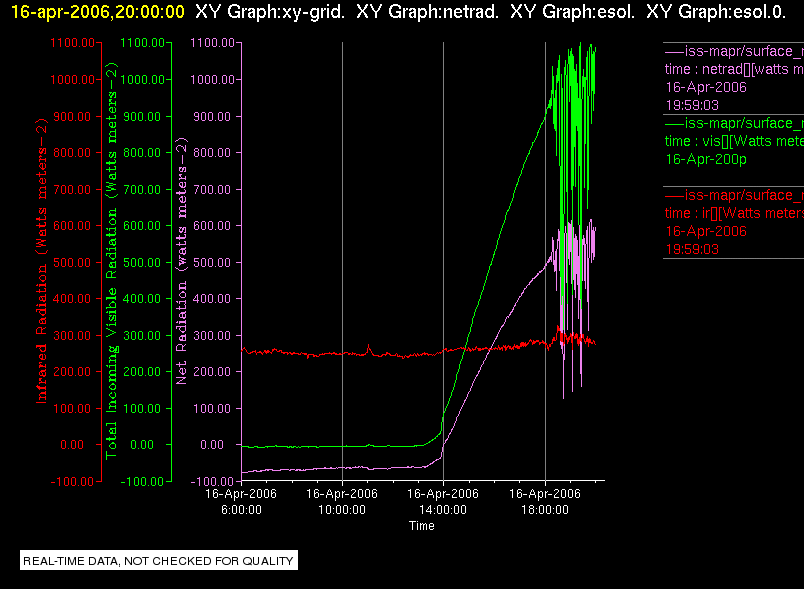The image size is (804, 589).
Task: Click the green legend date 16-Apr-200p
Action: pos(706,159)
